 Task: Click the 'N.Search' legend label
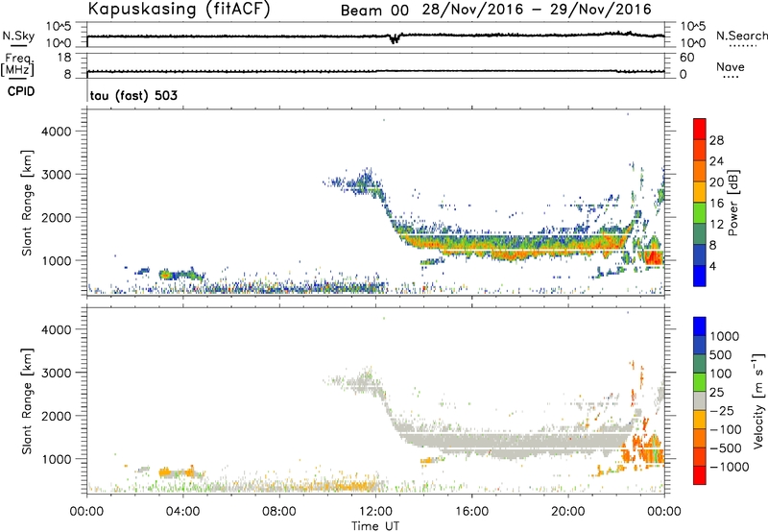(x=742, y=36)
